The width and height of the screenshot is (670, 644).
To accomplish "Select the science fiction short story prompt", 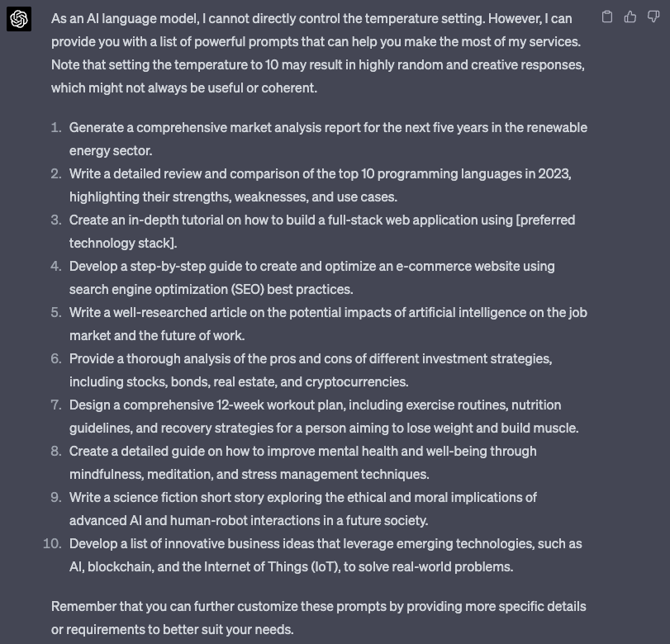I will click(303, 509).
